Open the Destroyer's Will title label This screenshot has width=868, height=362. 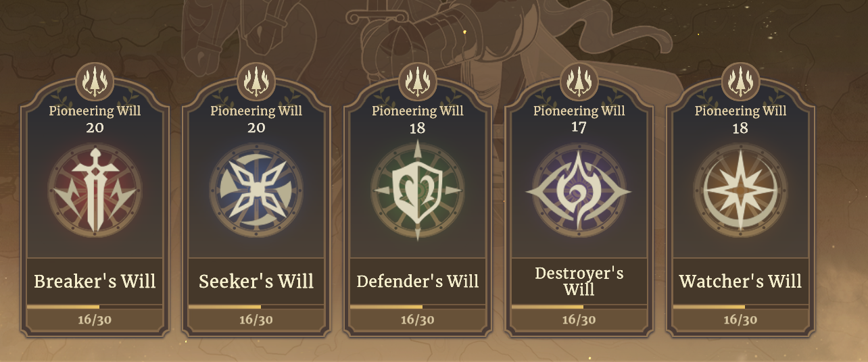coord(579,281)
